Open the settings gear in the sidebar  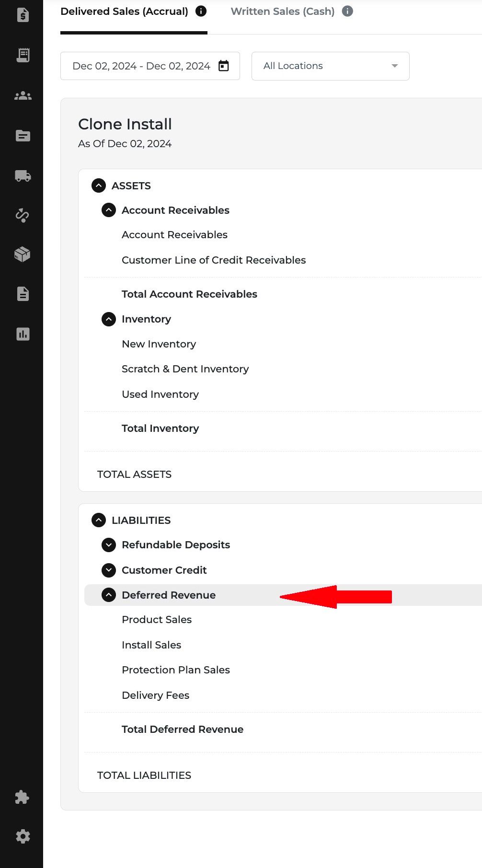(23, 836)
